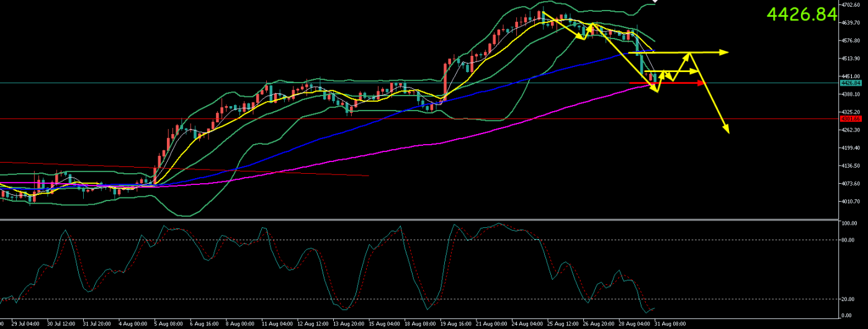Select the 4513.90 price axis label
Image resolution: width=868 pixels, height=329 pixels.
point(849,58)
